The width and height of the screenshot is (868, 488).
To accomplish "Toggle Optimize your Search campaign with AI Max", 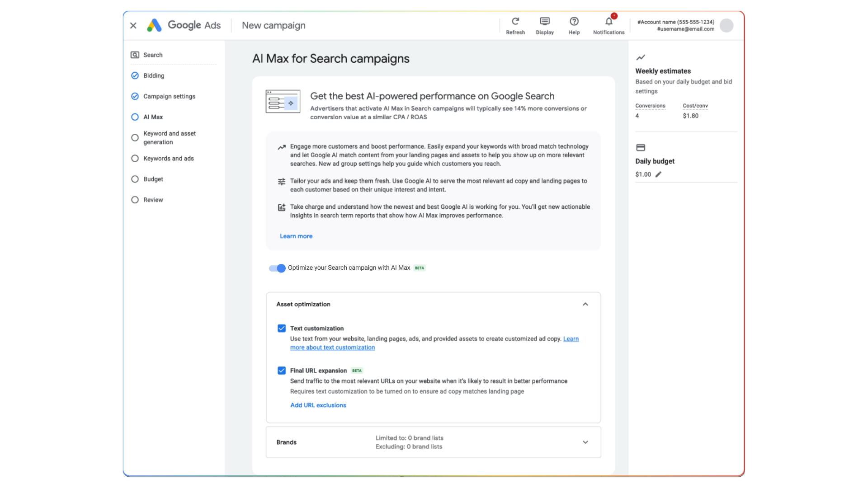I will pyautogui.click(x=277, y=268).
